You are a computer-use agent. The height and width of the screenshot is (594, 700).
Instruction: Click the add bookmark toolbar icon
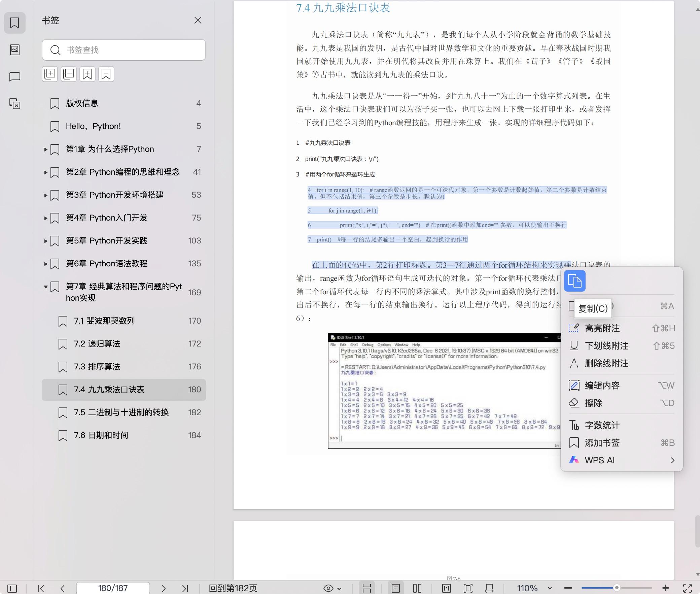tap(87, 74)
